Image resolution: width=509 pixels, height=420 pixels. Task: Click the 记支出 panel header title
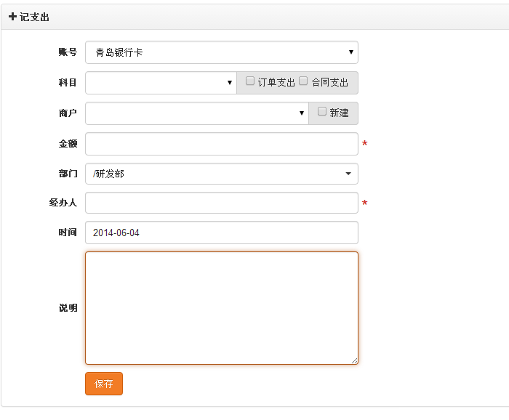point(34,17)
